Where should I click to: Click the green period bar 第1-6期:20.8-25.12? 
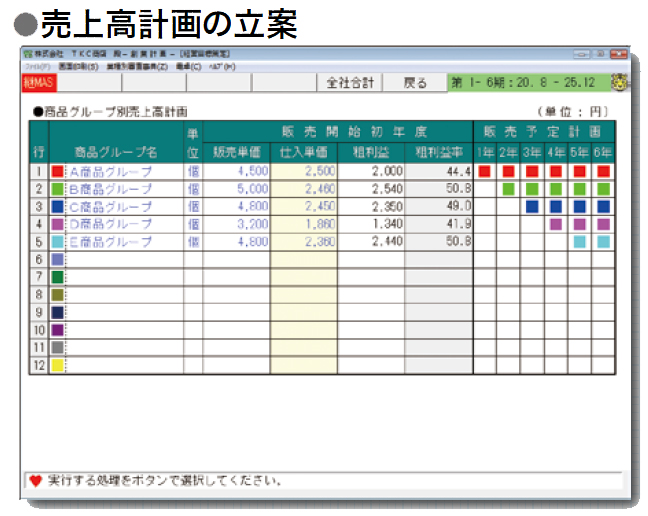point(530,83)
